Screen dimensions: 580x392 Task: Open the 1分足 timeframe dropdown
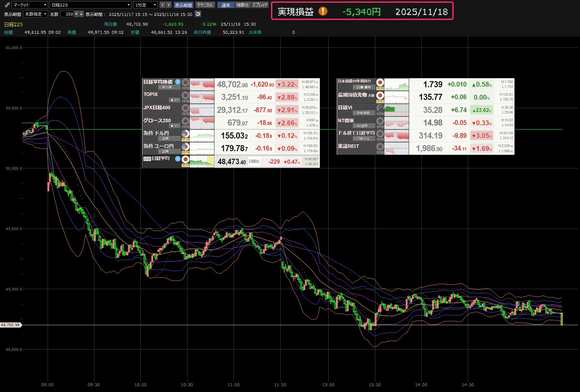pyautogui.click(x=146, y=5)
